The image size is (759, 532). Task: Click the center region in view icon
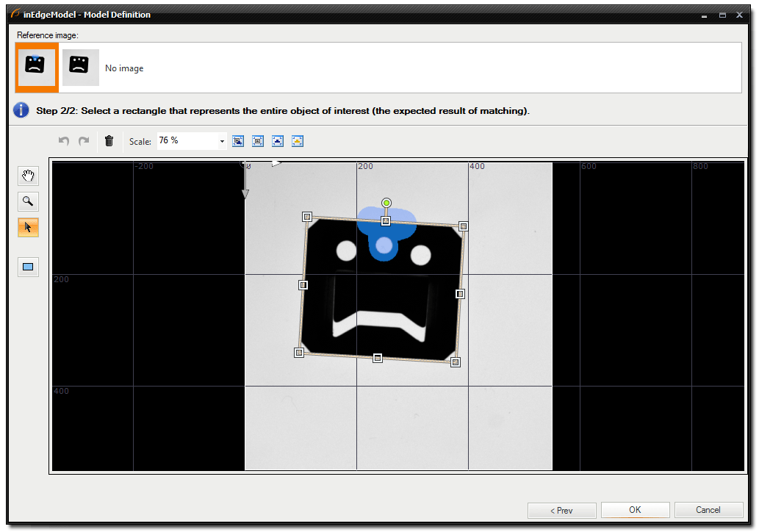pyautogui.click(x=298, y=140)
